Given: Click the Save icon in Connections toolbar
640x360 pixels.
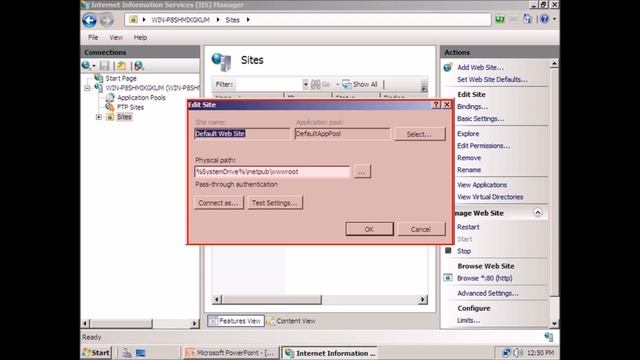Looking at the screenshot, I should (x=104, y=65).
